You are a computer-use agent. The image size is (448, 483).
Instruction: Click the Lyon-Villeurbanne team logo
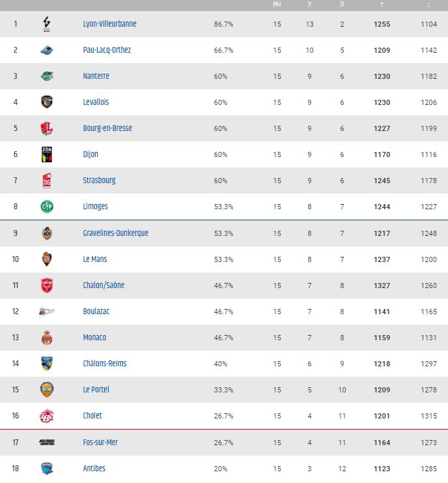click(x=47, y=24)
